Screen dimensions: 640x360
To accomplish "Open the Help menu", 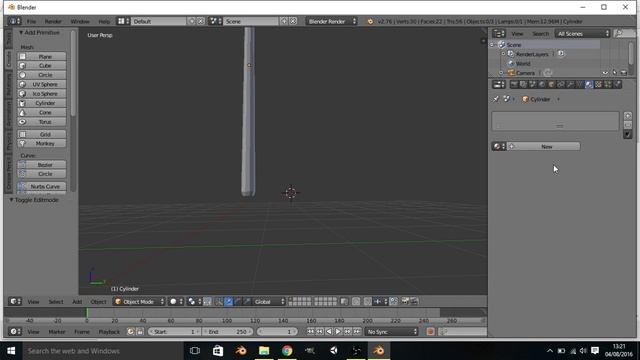I will click(x=104, y=21).
